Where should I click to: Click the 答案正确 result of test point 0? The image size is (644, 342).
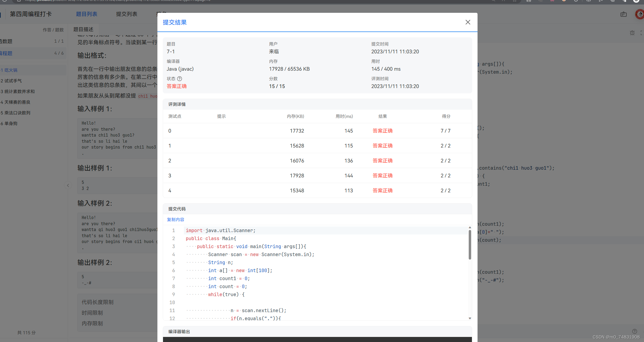point(382,131)
